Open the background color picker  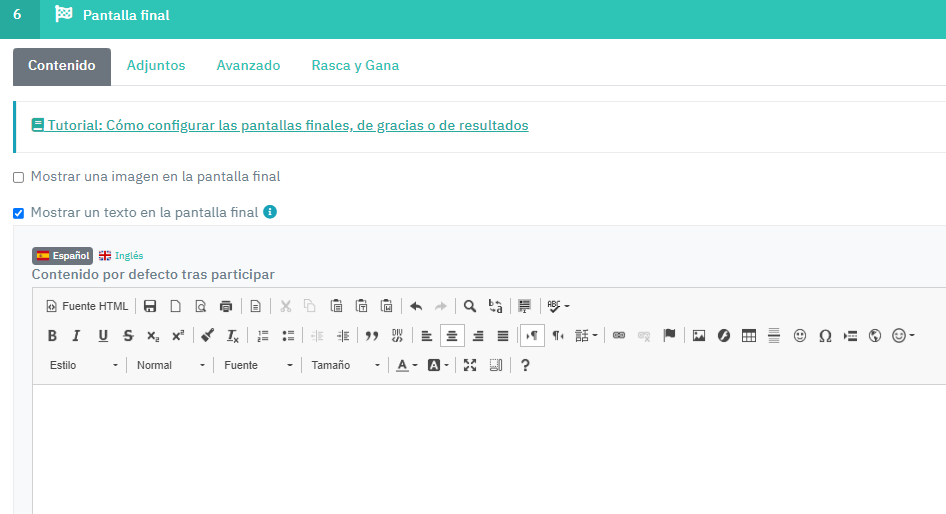(438, 365)
